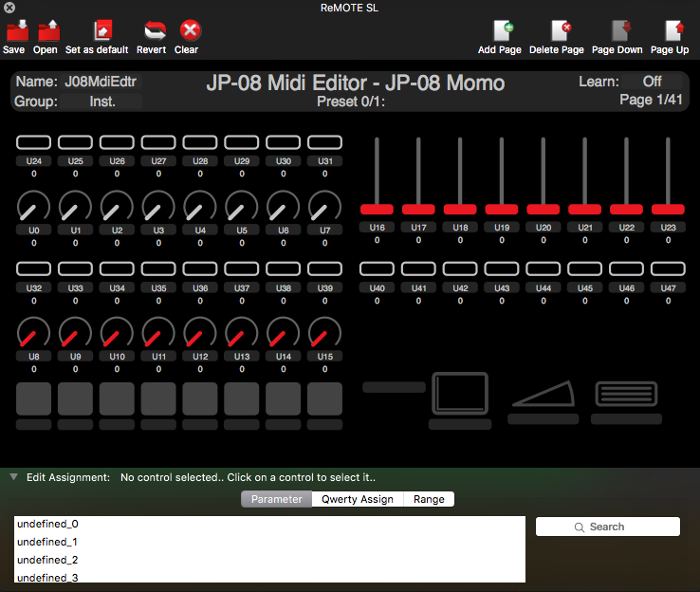Select the U29 button control
Screen dimensions: 700x592
click(x=242, y=142)
